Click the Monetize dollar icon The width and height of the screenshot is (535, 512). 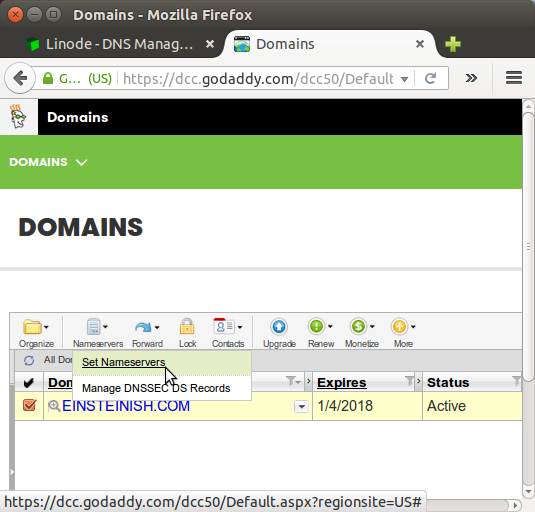point(358,326)
